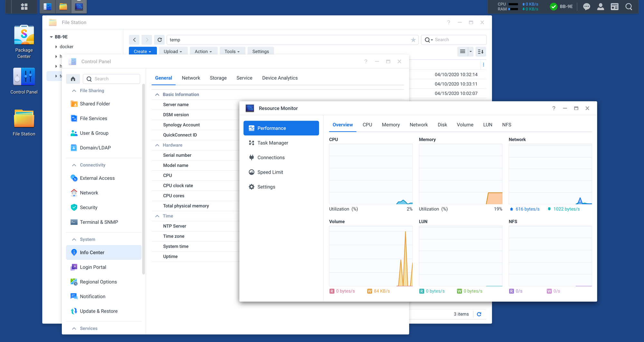The image size is (644, 342).
Task: Switch to Resource Monitor in the taskbar
Action: click(79, 6)
